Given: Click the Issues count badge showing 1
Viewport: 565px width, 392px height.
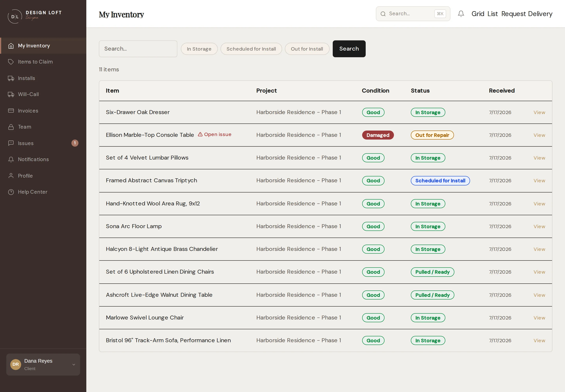Looking at the screenshot, I should tap(75, 143).
